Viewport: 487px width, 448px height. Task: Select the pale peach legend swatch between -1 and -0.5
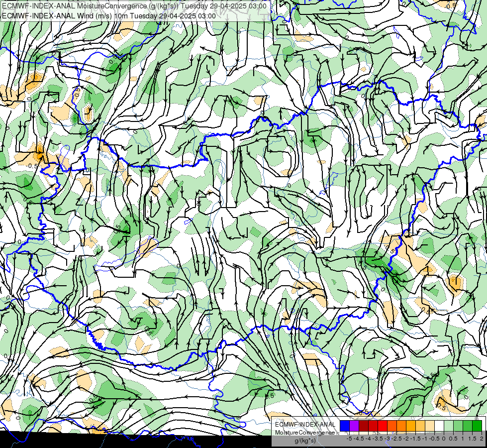[x=430, y=426]
